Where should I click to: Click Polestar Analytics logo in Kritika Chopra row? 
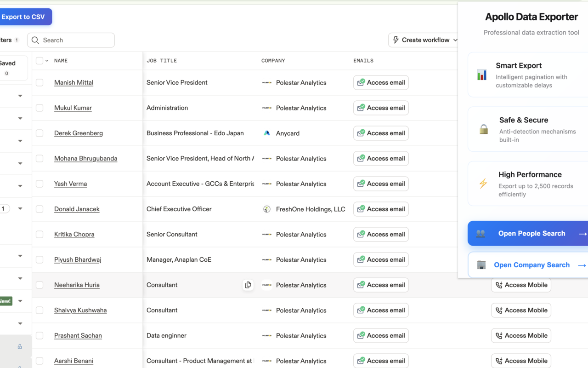pos(267,235)
